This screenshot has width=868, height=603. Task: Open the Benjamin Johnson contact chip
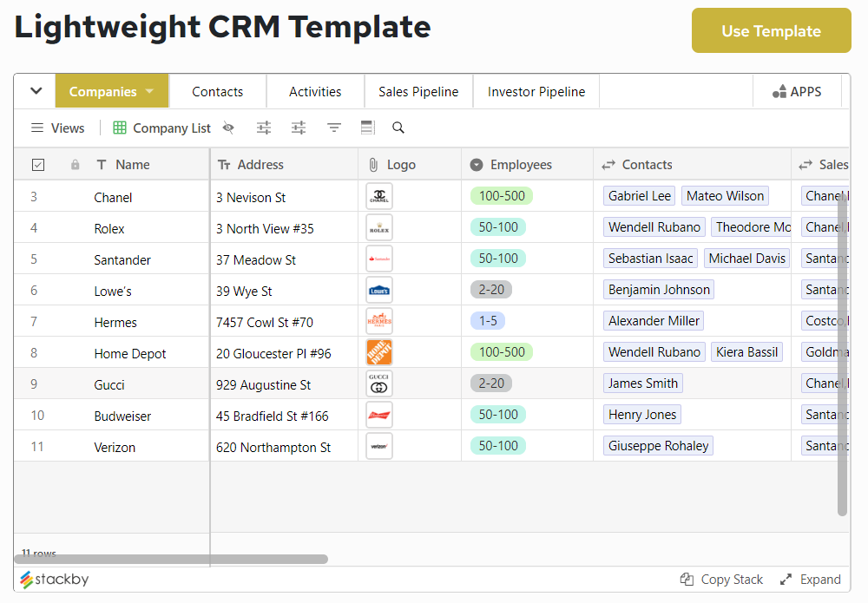point(659,290)
